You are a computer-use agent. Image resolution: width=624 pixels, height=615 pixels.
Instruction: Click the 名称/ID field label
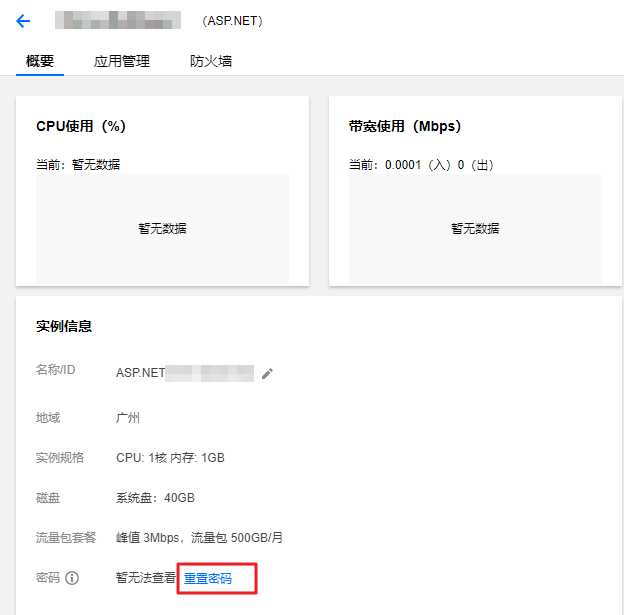click(56, 370)
